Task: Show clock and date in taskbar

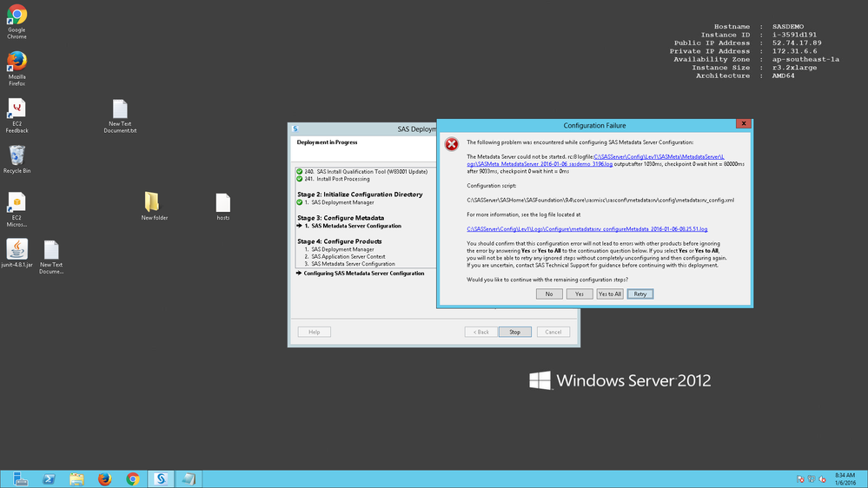Action: 845,479
